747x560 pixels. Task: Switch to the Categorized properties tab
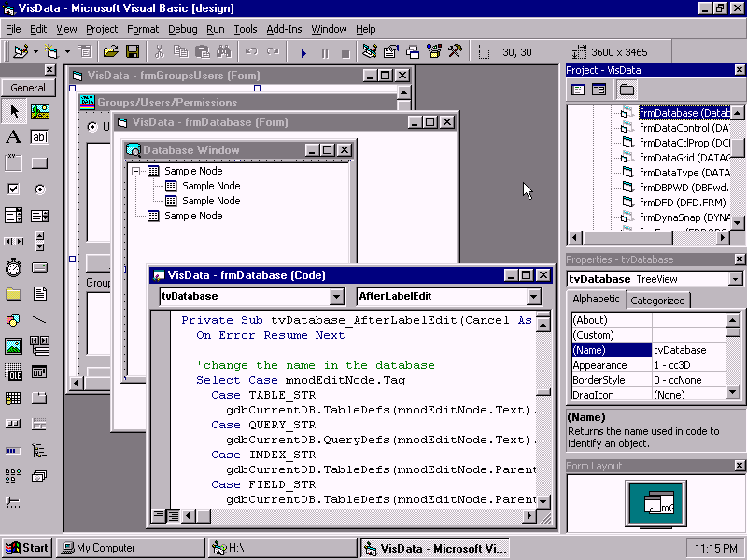657,301
